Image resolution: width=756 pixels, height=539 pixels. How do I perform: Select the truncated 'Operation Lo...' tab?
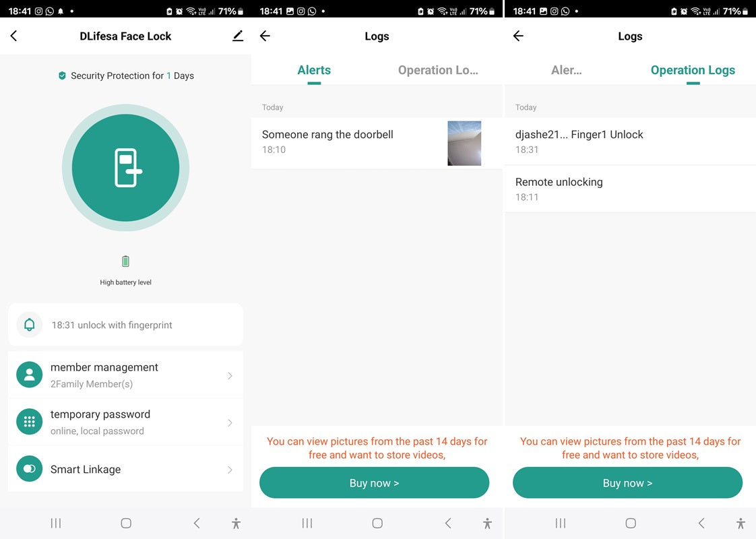438,70
